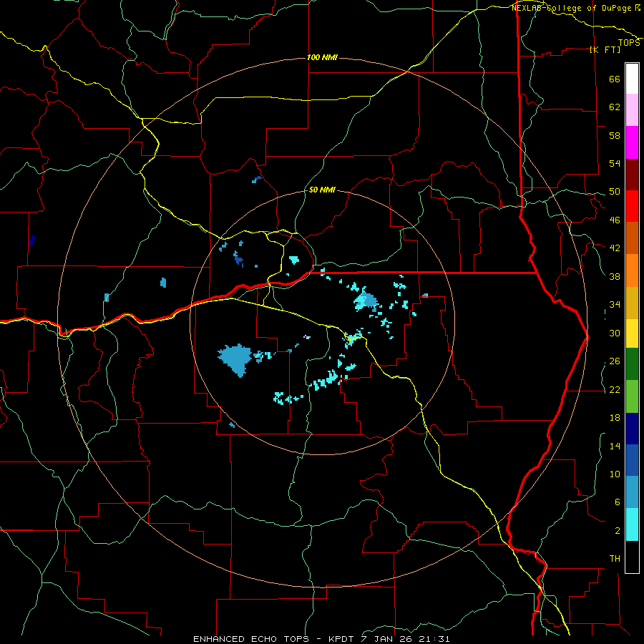Click the 46 legend value

(615, 220)
